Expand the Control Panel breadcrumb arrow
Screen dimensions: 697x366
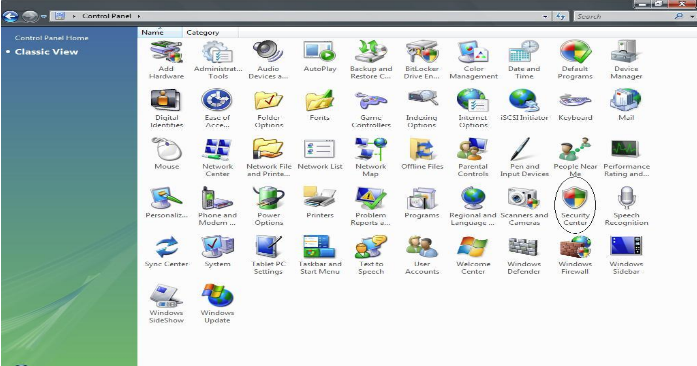139,16
